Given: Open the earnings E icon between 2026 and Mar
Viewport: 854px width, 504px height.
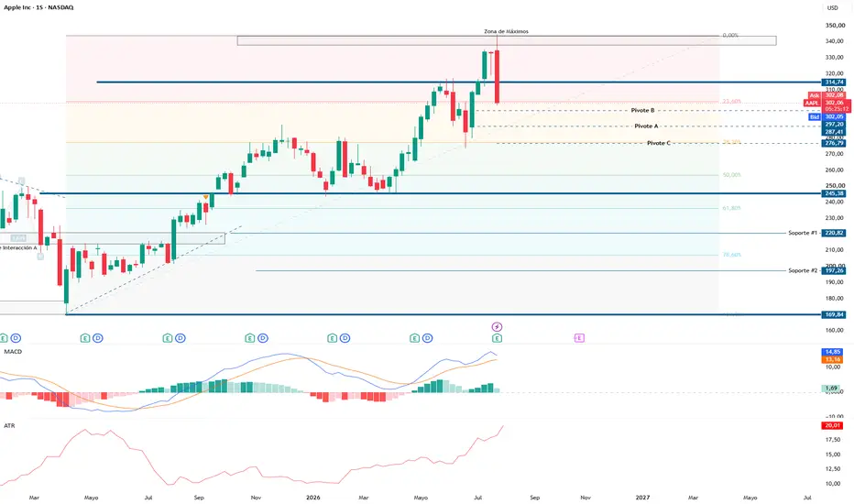Looking at the screenshot, I should click(x=332, y=338).
